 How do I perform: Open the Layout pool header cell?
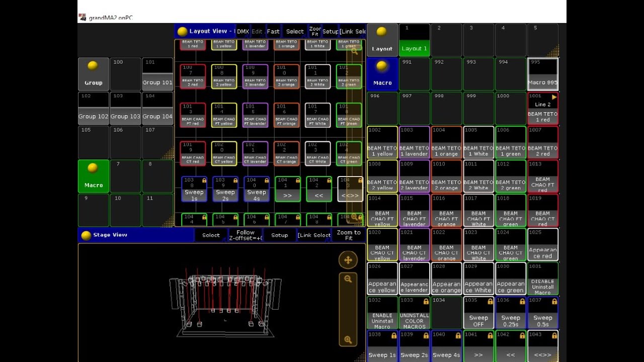tap(382, 40)
